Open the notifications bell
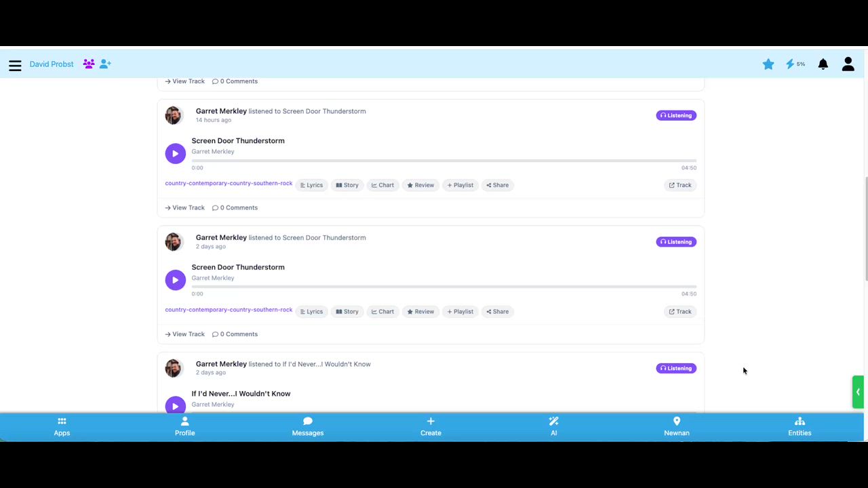 823,64
